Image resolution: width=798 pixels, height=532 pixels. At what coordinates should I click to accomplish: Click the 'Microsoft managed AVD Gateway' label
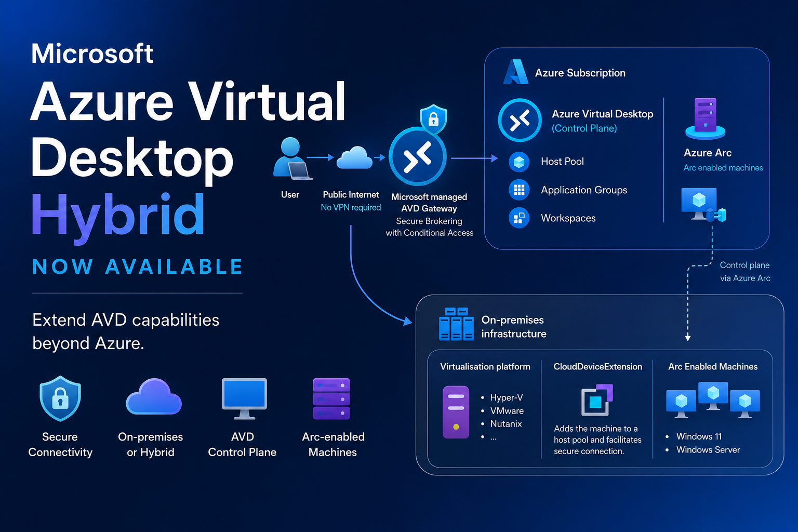tap(429, 203)
